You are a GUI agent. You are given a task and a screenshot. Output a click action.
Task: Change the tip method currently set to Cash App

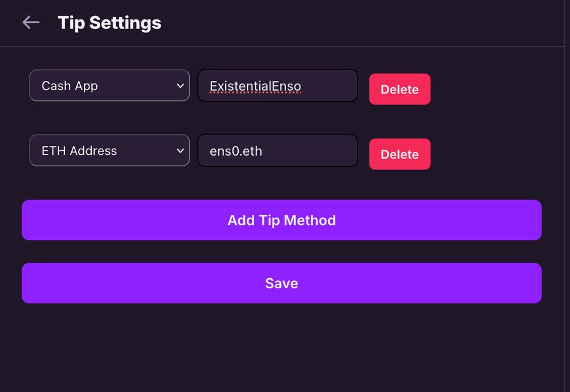tap(109, 85)
